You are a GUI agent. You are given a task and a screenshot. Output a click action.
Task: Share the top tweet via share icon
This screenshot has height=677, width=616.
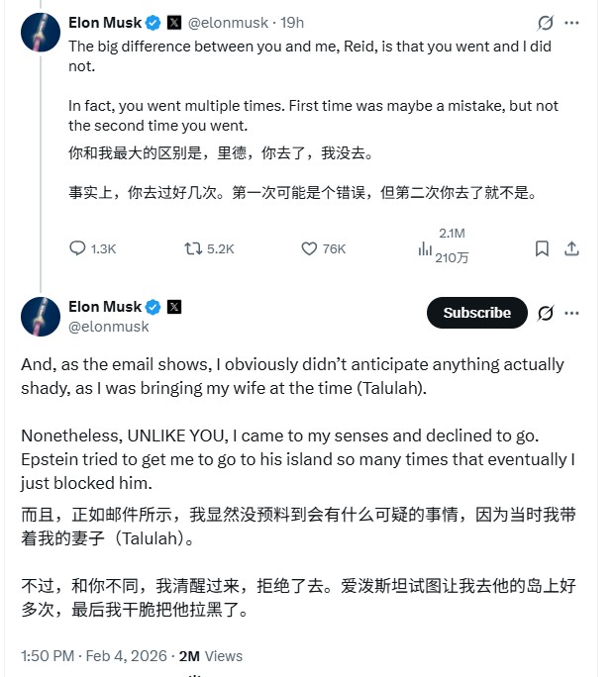[x=571, y=248]
